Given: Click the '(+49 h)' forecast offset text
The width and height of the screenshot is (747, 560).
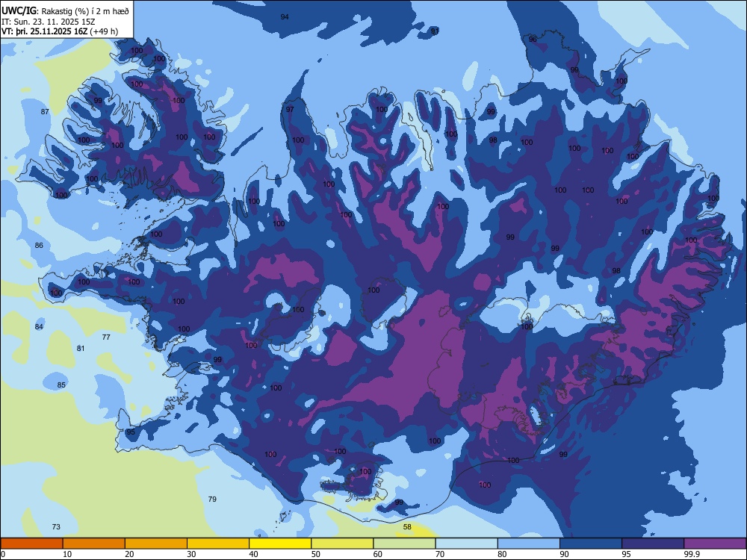Looking at the screenshot, I should 104,31.
